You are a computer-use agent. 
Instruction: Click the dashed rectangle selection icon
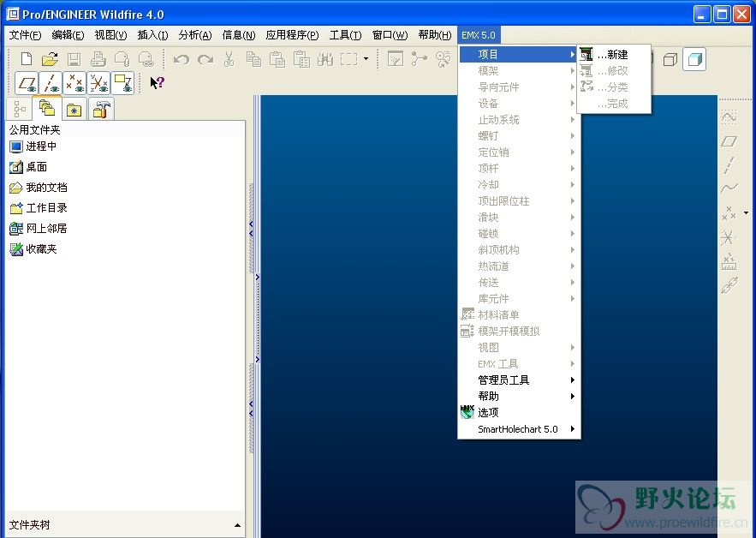pos(349,59)
